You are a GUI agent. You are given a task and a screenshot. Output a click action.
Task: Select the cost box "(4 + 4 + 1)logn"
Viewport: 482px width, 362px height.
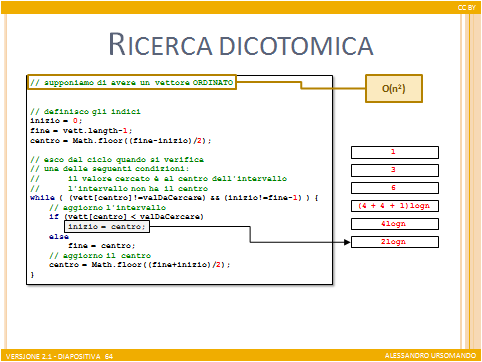[x=395, y=206]
